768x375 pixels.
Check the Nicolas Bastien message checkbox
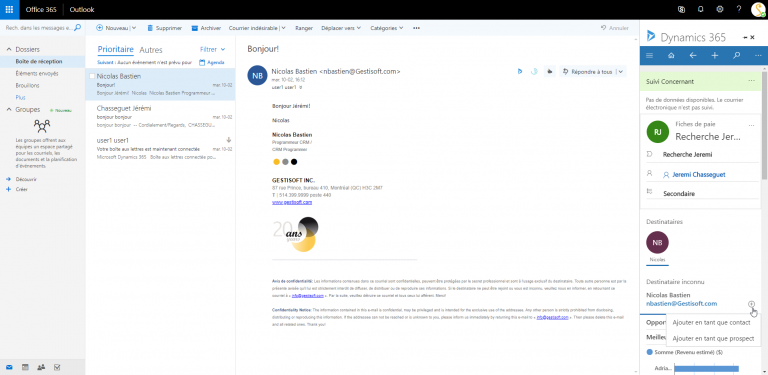coord(92,76)
